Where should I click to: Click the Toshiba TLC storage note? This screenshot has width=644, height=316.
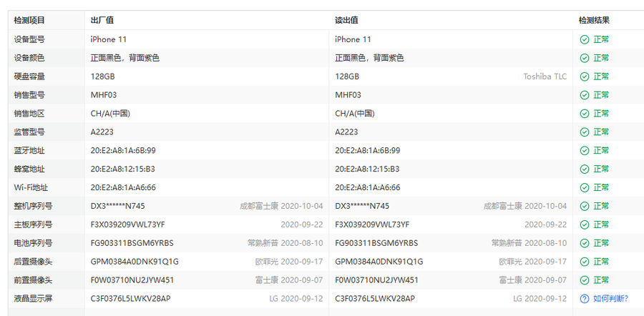pos(545,76)
